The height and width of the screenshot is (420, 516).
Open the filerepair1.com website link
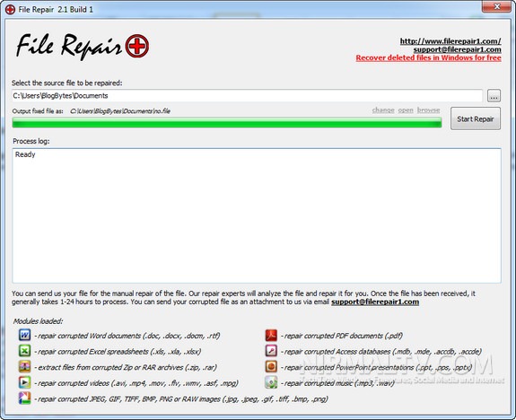pos(450,41)
